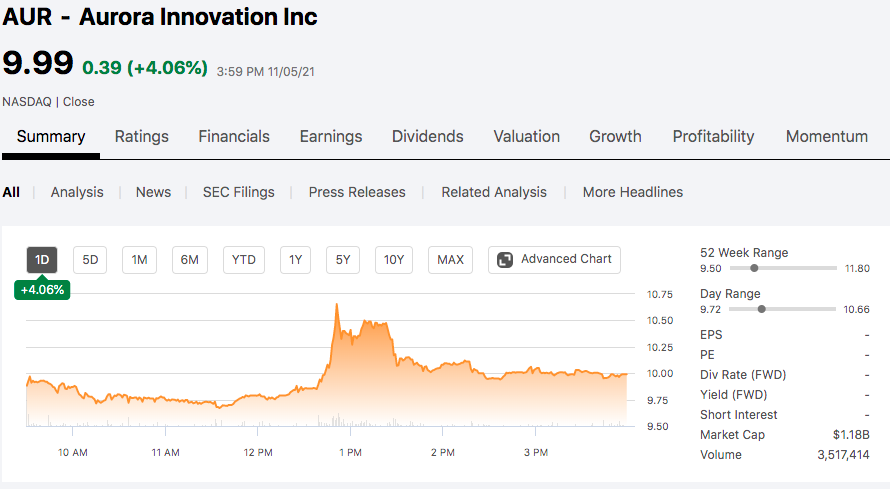
Task: Filter headlines by SEC Filings
Action: [x=238, y=192]
